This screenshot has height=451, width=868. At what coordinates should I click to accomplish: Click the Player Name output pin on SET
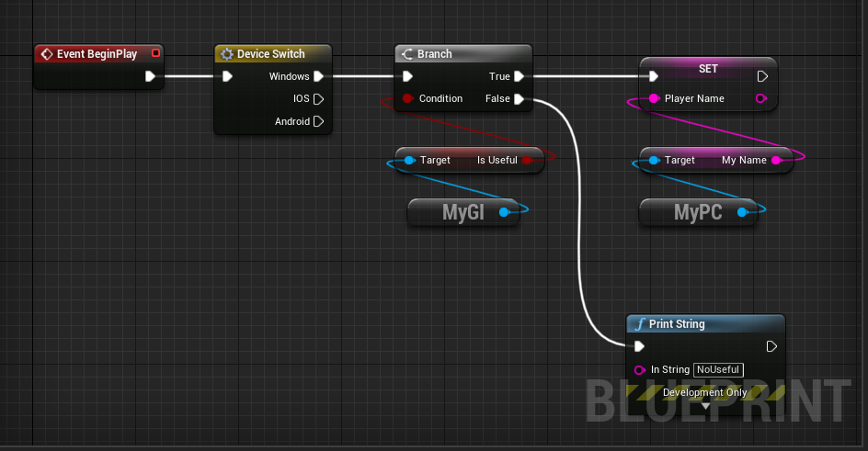[761, 98]
